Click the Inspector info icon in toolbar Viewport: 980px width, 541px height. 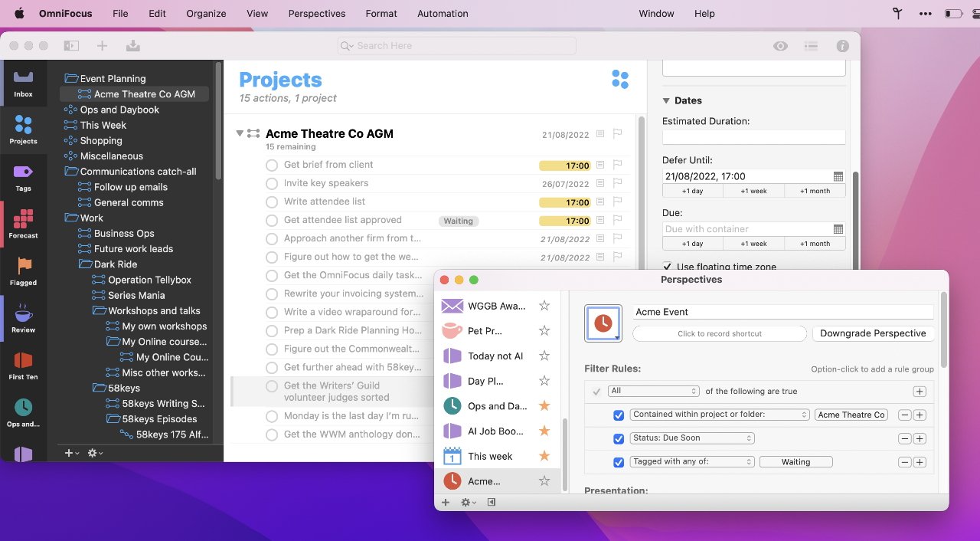tap(843, 46)
